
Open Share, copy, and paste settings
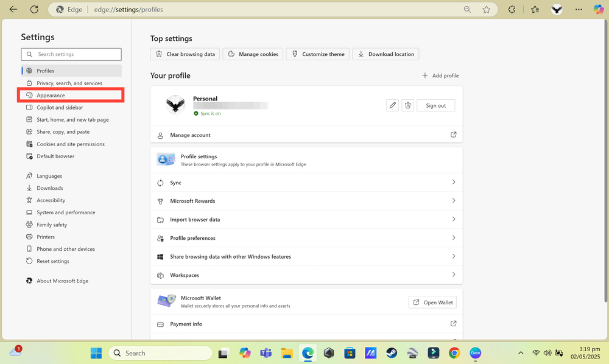71,132
